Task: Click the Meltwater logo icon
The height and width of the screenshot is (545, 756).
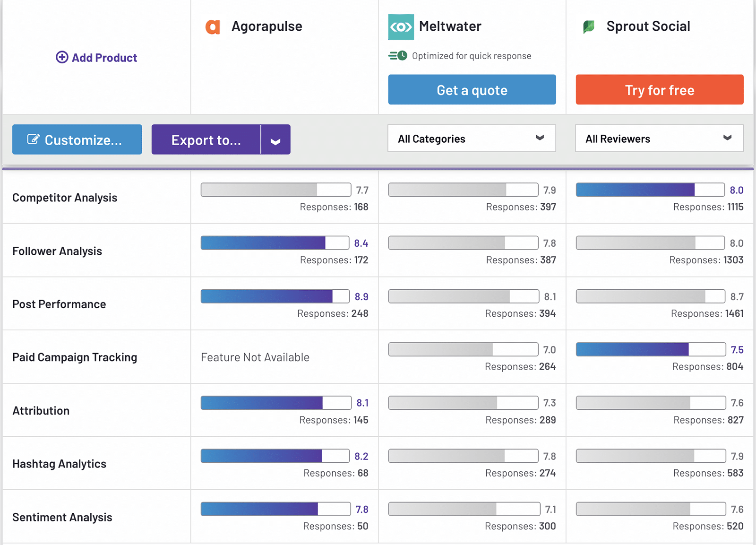Action: [401, 27]
